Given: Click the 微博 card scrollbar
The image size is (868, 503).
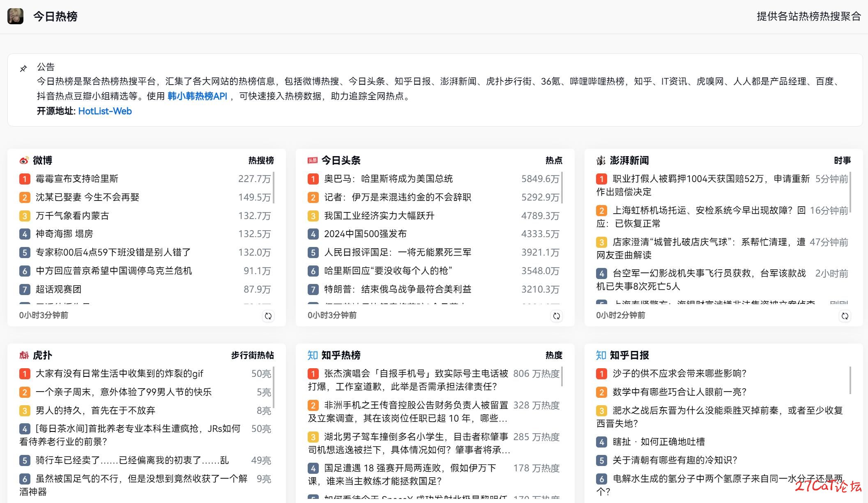Looking at the screenshot, I should (x=273, y=188).
